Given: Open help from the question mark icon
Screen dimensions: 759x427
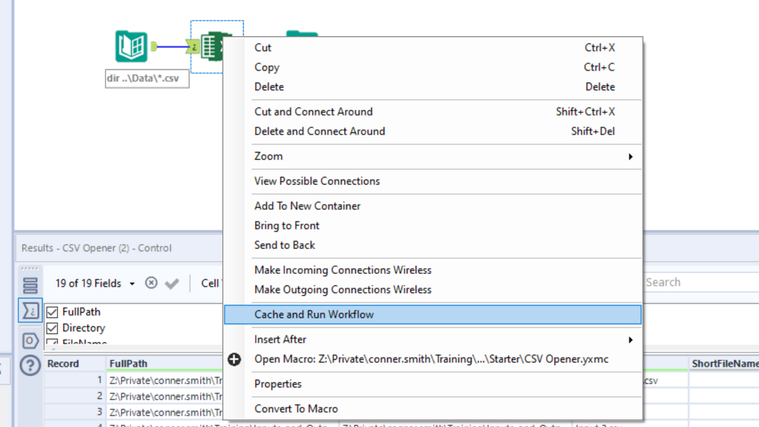Looking at the screenshot, I should [x=30, y=365].
